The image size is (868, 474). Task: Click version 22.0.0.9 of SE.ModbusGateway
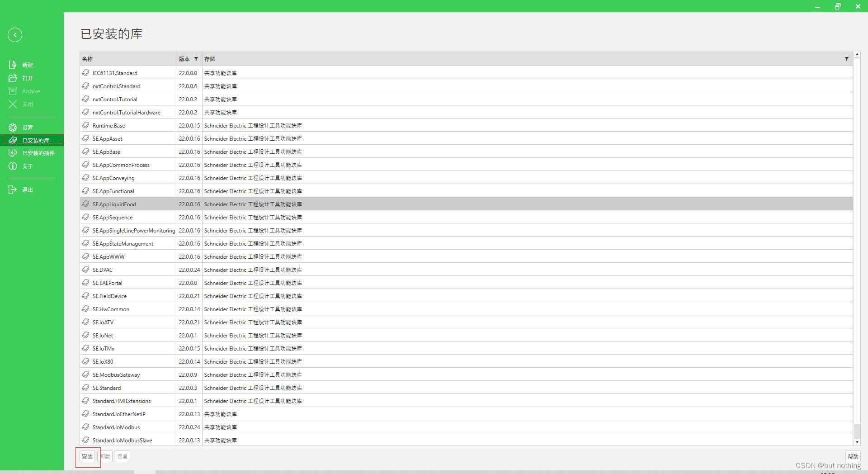188,375
